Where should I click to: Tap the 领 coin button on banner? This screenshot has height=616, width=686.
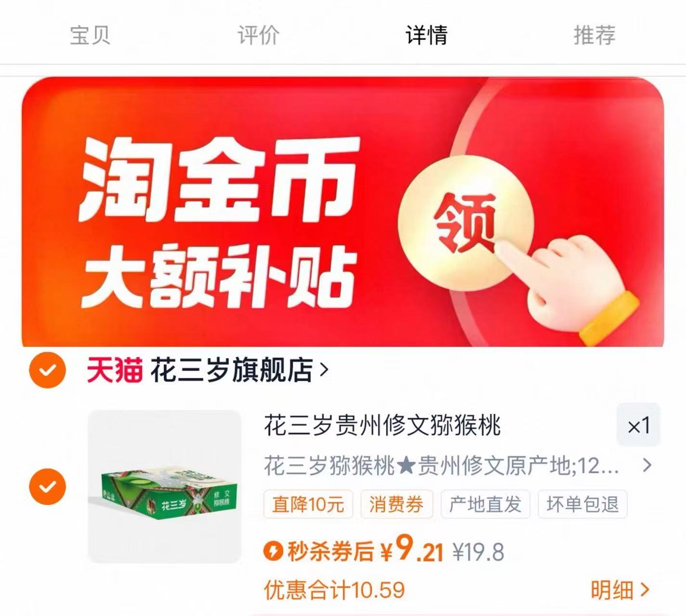click(x=466, y=223)
